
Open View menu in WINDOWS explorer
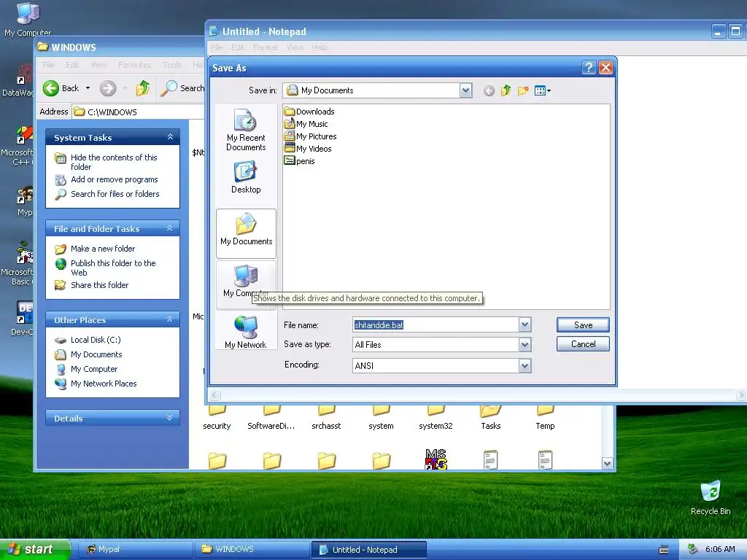98,65
